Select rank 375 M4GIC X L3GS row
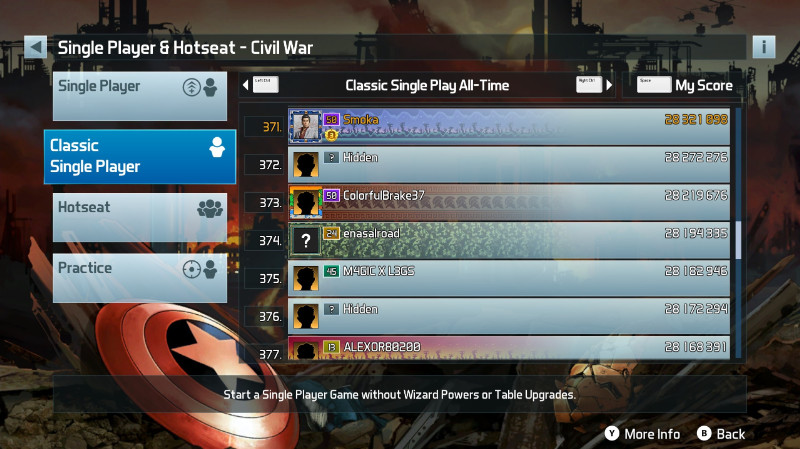This screenshot has height=449, width=800. pyautogui.click(x=509, y=279)
